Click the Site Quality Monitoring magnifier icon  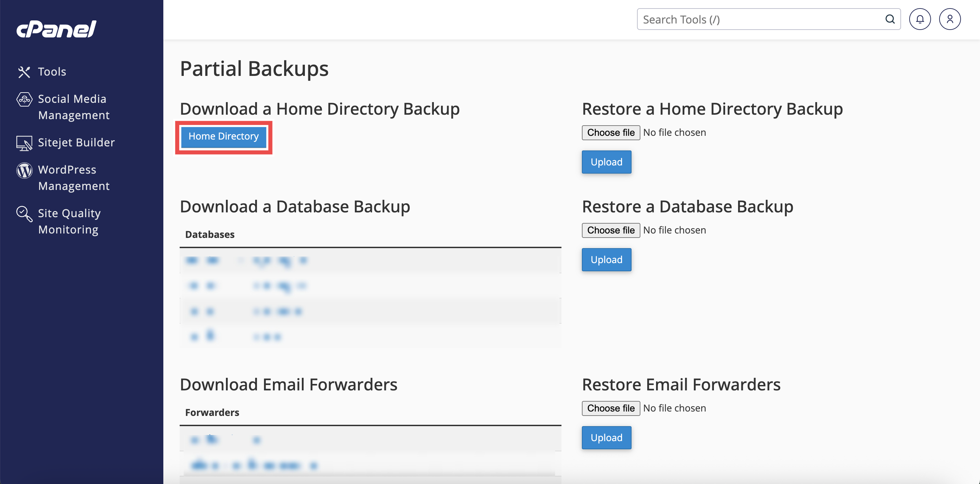24,214
